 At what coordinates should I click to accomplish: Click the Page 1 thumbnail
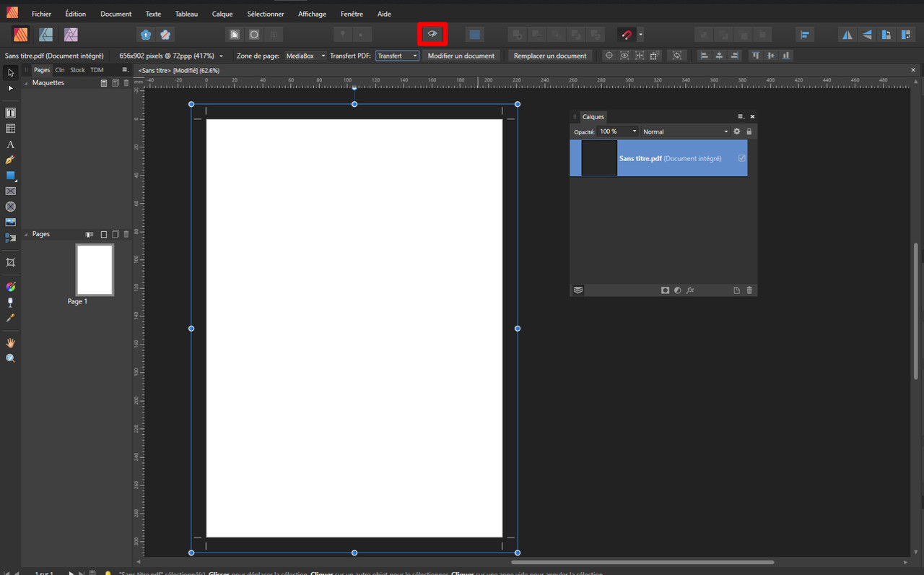click(95, 269)
